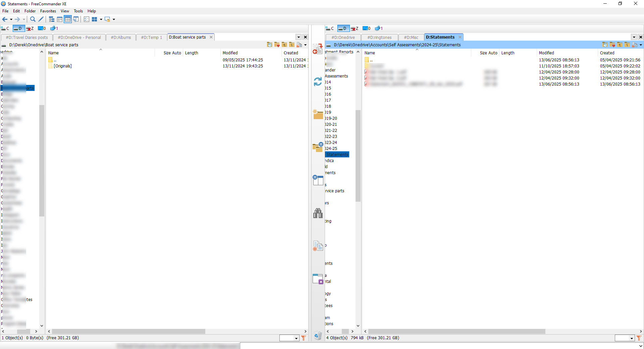
Task: Select drive C in left panel drive bar
Action: pos(5,29)
